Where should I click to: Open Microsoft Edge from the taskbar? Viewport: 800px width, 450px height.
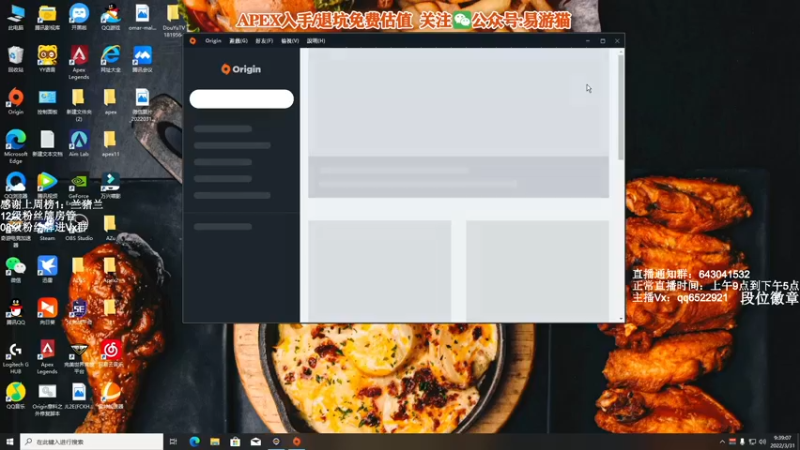pyautogui.click(x=194, y=441)
